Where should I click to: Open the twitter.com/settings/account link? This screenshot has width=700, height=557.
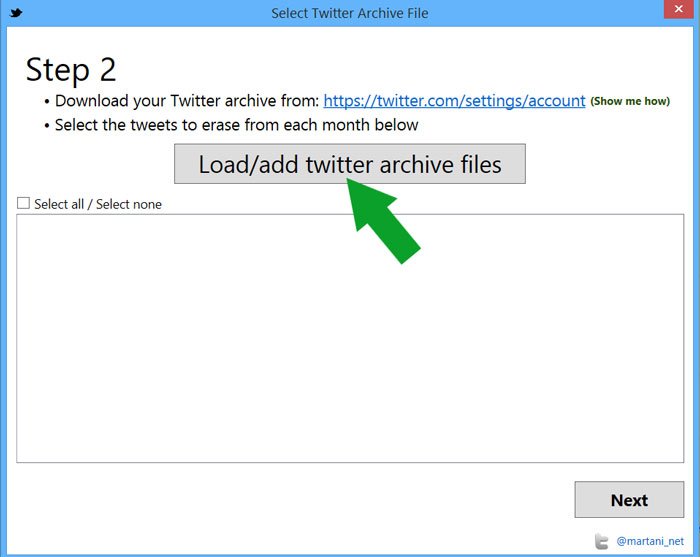[454, 101]
